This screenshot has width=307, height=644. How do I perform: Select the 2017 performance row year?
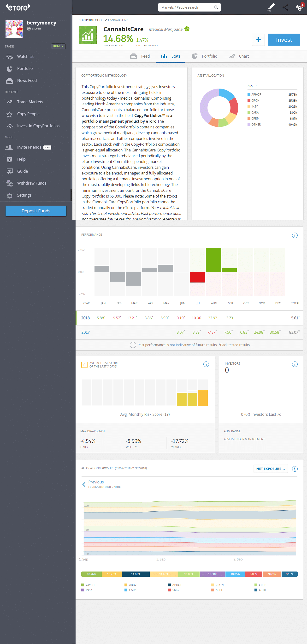tap(85, 332)
